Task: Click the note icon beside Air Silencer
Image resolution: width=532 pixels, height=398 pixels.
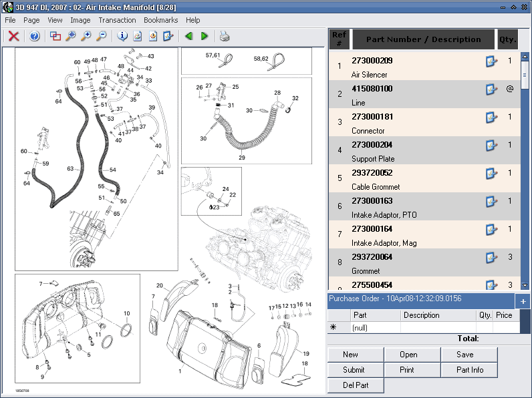Action: 491,61
